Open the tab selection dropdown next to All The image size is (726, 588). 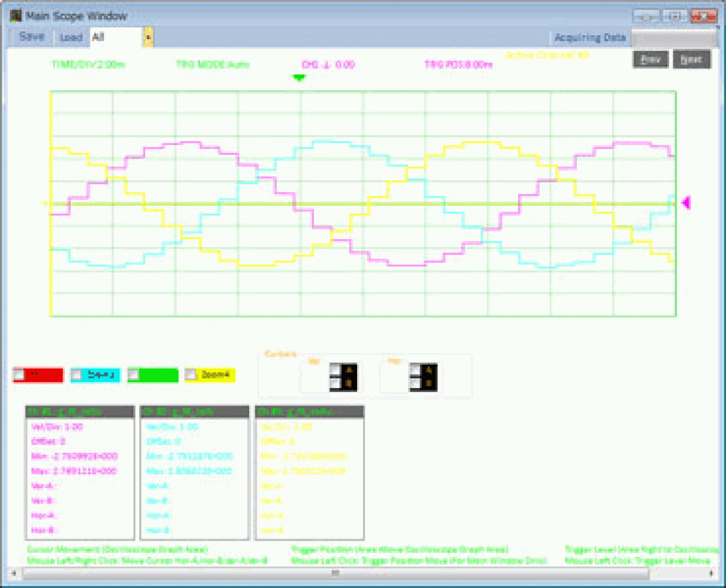(148, 37)
